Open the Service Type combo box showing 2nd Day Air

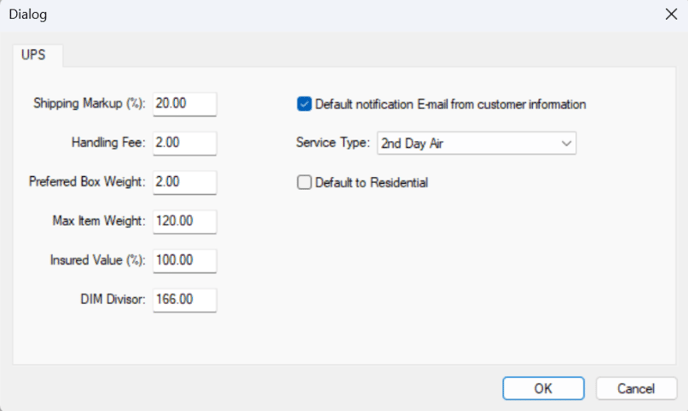pyautogui.click(x=477, y=143)
